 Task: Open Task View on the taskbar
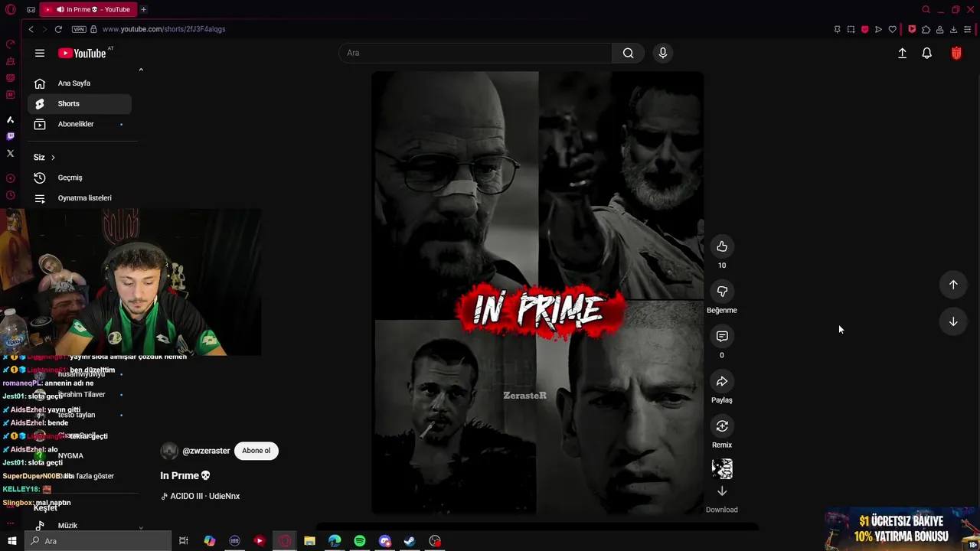pyautogui.click(x=184, y=541)
